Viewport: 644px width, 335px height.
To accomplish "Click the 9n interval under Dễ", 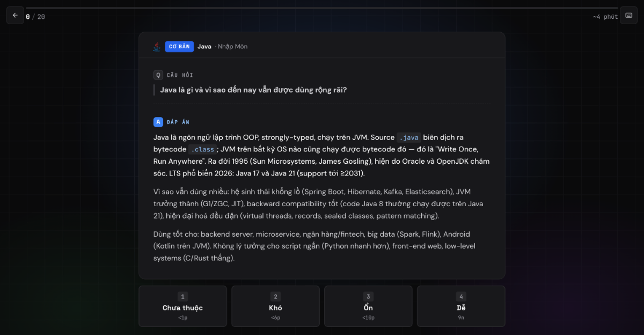I will coord(461,318).
